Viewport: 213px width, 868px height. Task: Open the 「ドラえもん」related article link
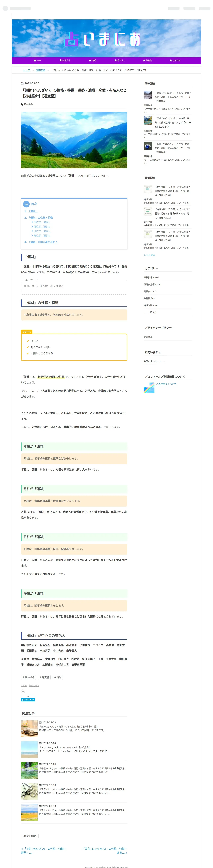tap(65, 747)
